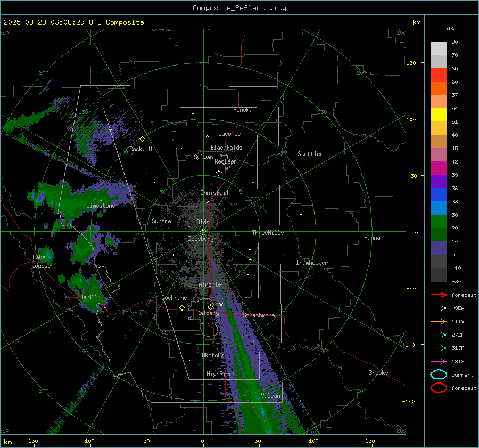
Task: Click the cyan 27ZW arrow in the legend
Action: [x=439, y=335]
